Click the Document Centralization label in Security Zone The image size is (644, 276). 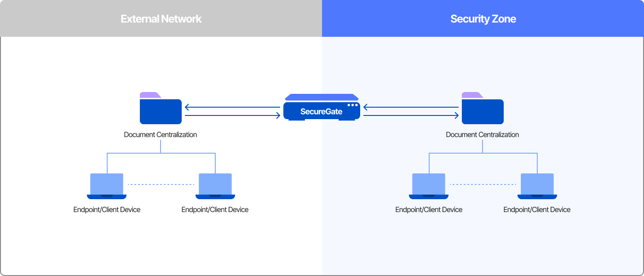[x=483, y=135]
